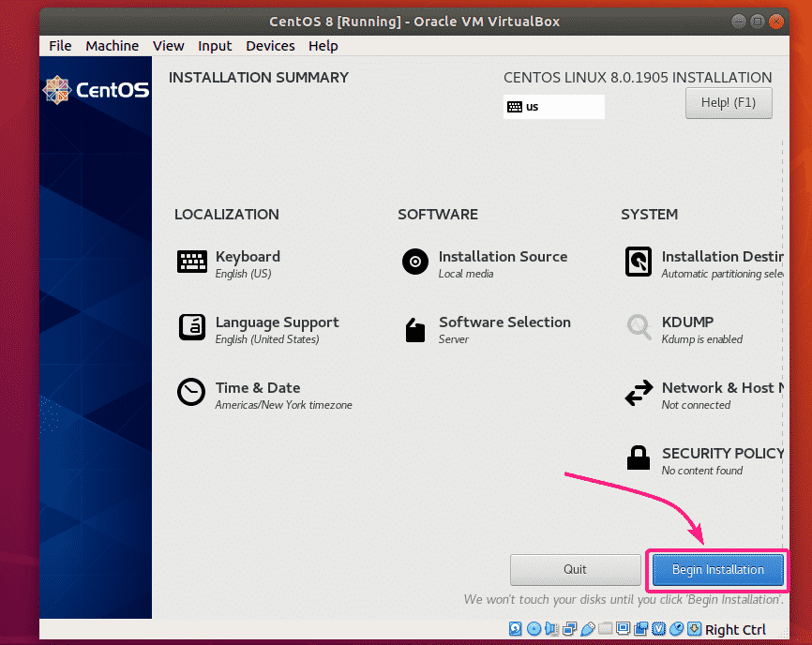Click the Help! (F1) button

(x=729, y=103)
